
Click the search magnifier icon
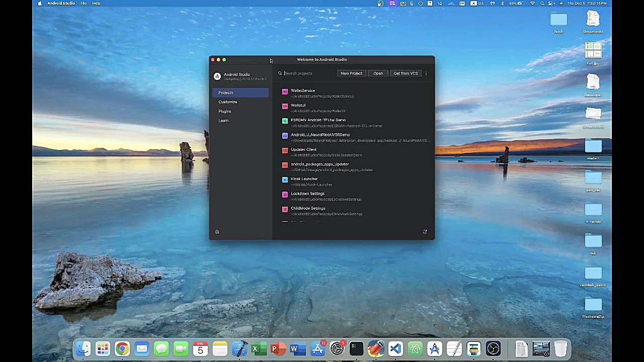click(280, 73)
